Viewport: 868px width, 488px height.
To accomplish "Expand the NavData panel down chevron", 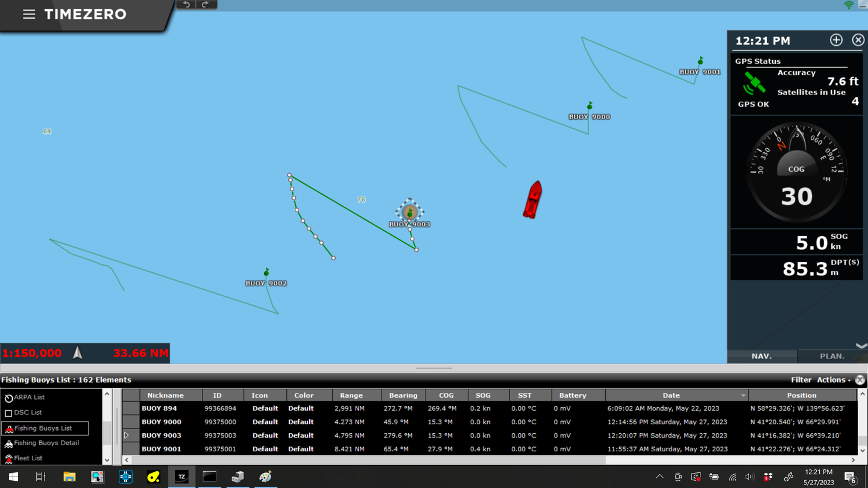I will click(861, 346).
